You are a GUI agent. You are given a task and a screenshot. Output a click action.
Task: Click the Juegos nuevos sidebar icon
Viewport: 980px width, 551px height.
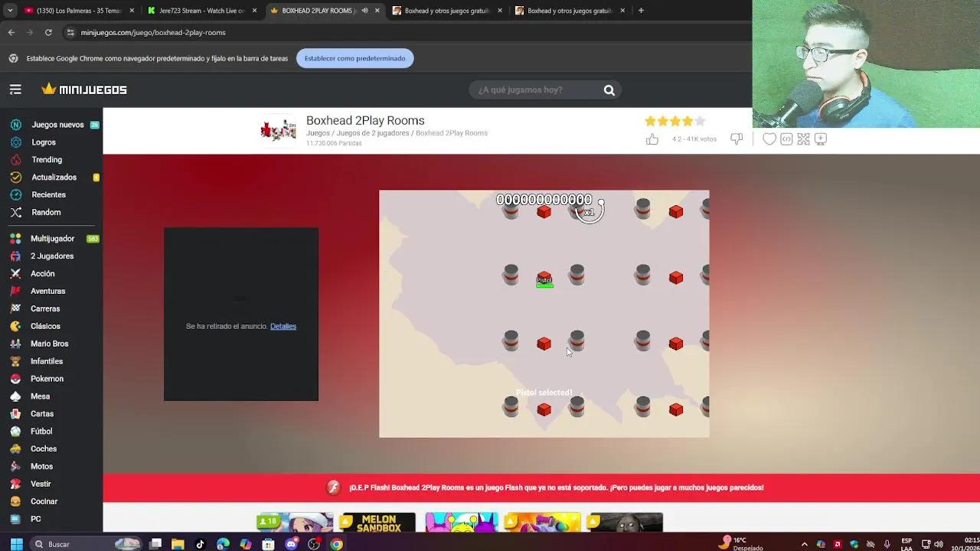(15, 125)
